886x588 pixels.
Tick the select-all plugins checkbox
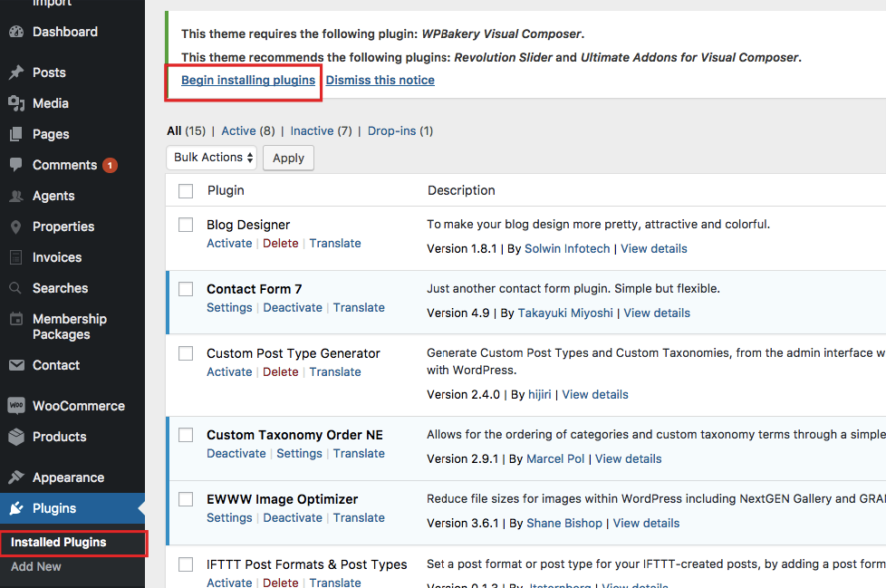click(x=186, y=191)
